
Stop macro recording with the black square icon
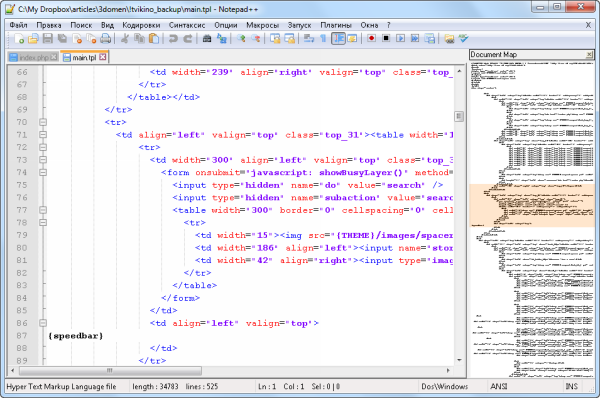tap(386, 38)
